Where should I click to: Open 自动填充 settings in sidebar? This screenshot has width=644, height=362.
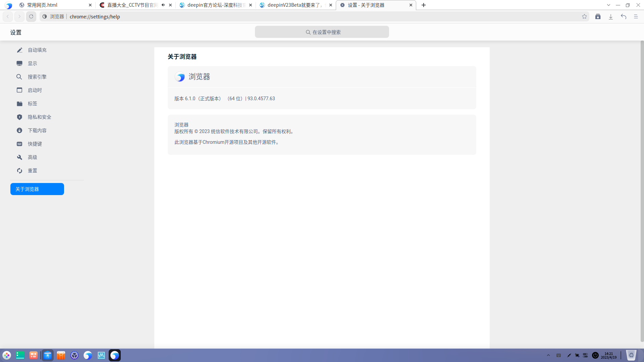tap(37, 50)
